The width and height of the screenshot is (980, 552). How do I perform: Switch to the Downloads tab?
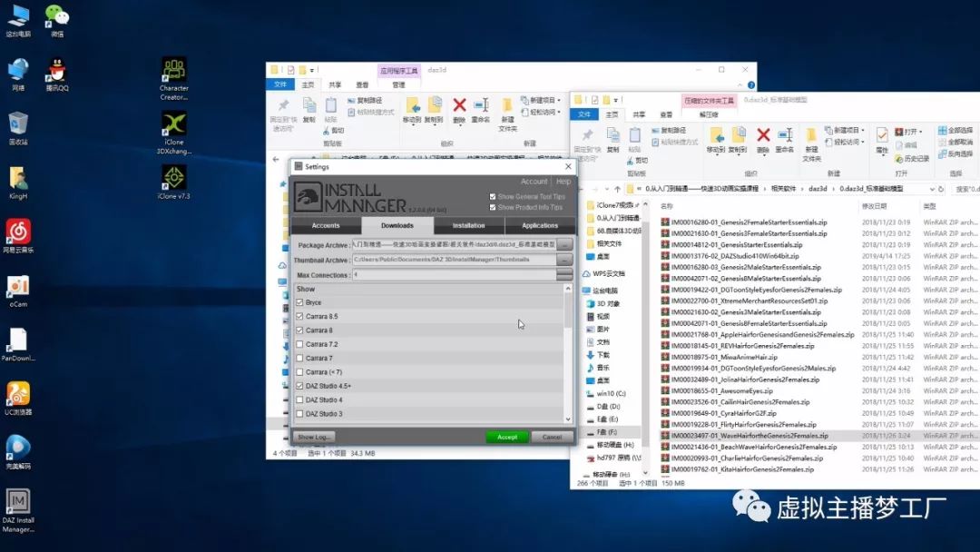coord(397,226)
